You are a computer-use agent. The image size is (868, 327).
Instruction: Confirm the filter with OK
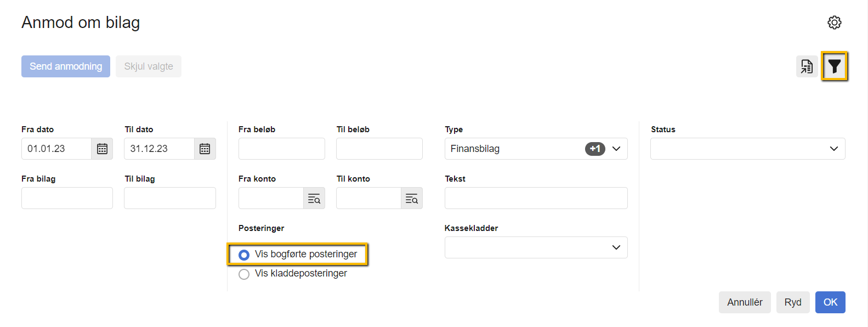pyautogui.click(x=830, y=302)
